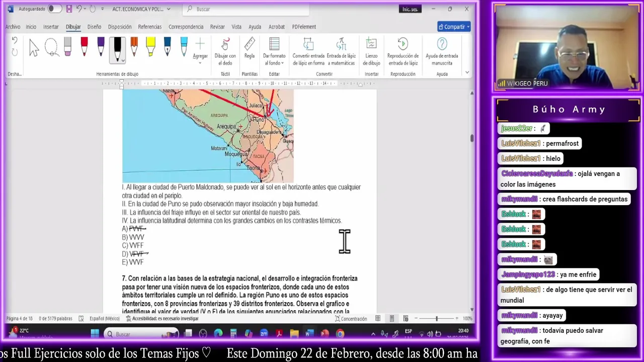Save the document with the disk icon
This screenshot has width=644, height=362.
click(x=69, y=9)
